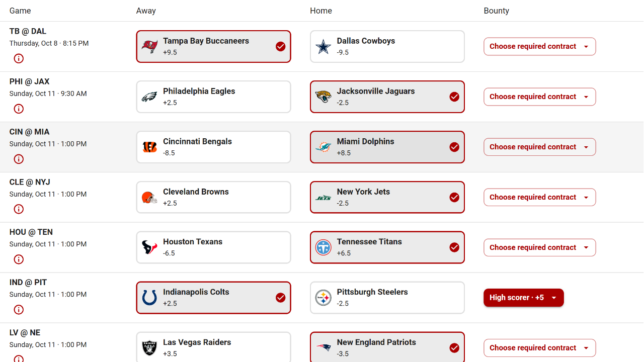Open info icon for TB @ DAL game
This screenshot has width=644, height=362.
point(19,58)
